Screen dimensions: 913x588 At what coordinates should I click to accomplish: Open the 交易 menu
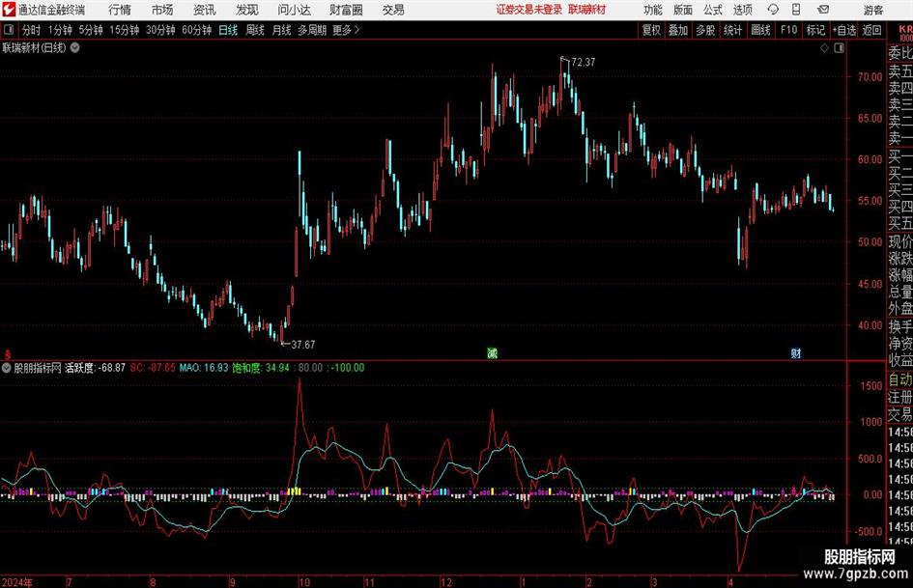coord(393,10)
